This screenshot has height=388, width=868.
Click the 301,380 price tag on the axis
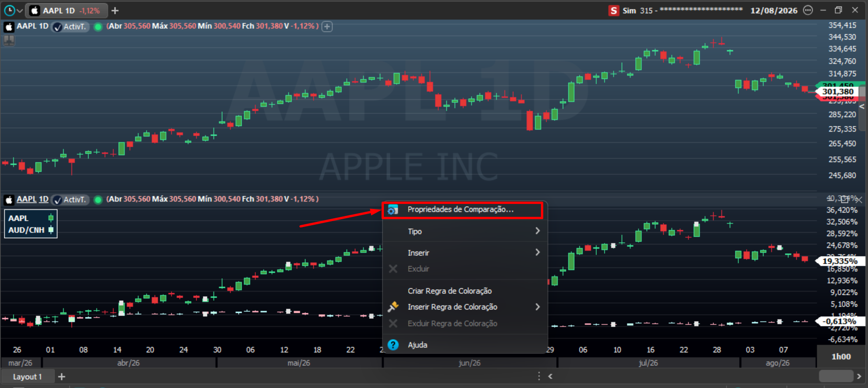coord(838,91)
